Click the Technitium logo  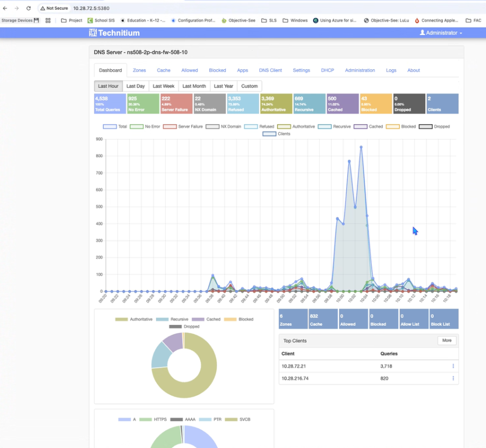(x=114, y=33)
